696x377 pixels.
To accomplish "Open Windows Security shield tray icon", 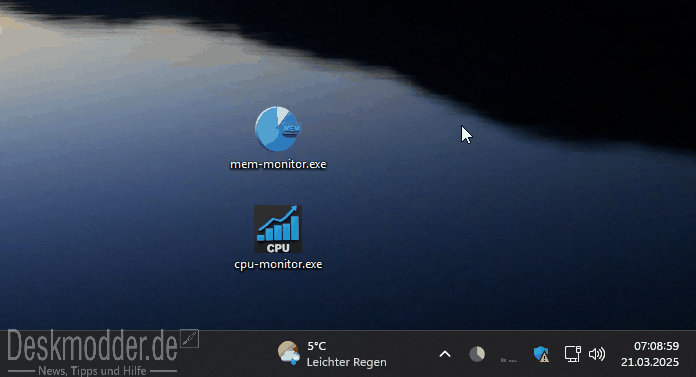I will (x=541, y=354).
